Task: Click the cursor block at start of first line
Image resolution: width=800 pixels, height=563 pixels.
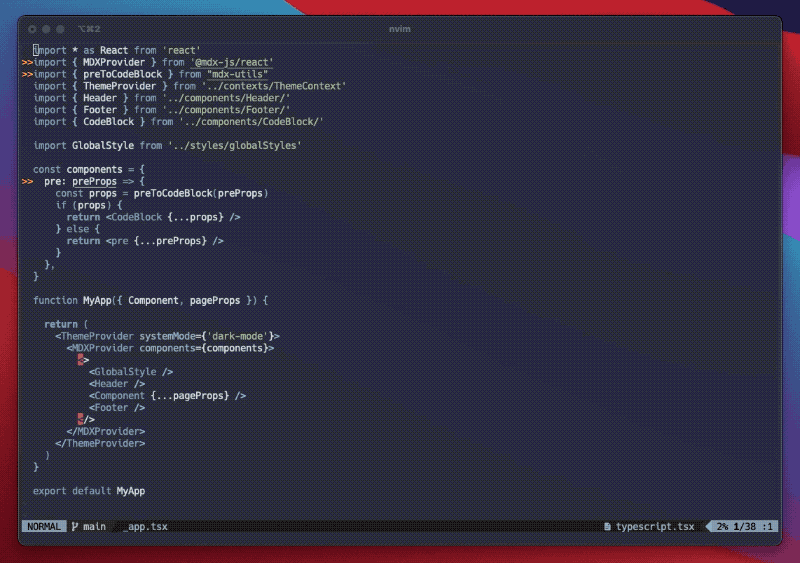Action: tap(36, 51)
